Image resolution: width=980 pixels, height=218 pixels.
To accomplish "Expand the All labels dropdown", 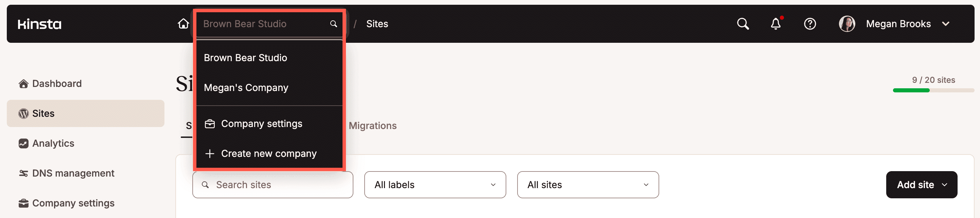I will coord(435,185).
